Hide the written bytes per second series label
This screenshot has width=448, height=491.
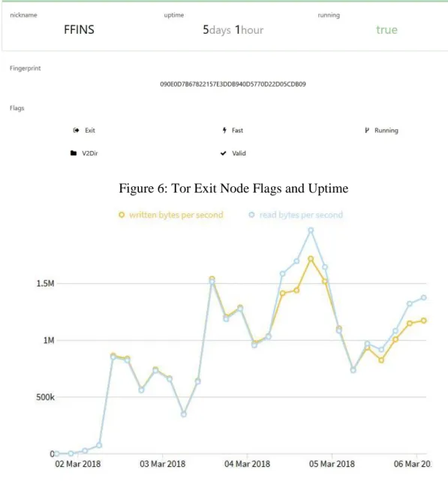176,215
